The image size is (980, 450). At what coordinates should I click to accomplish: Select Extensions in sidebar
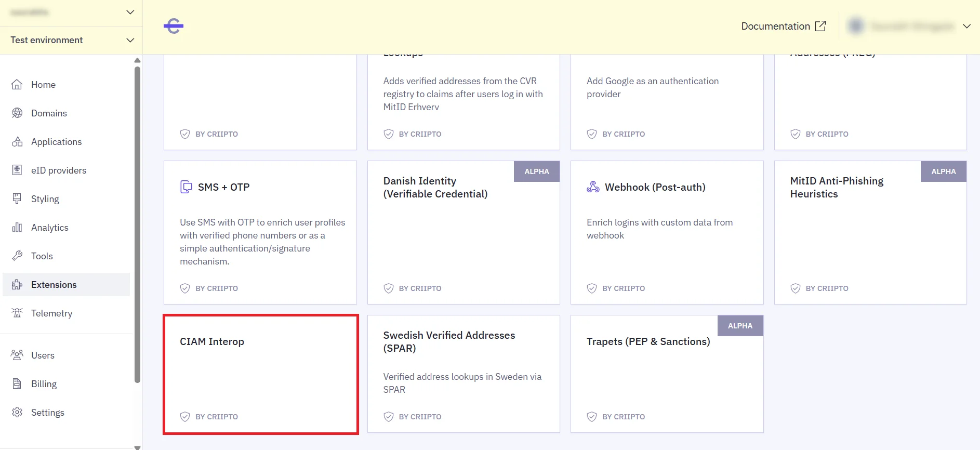pyautogui.click(x=67, y=285)
